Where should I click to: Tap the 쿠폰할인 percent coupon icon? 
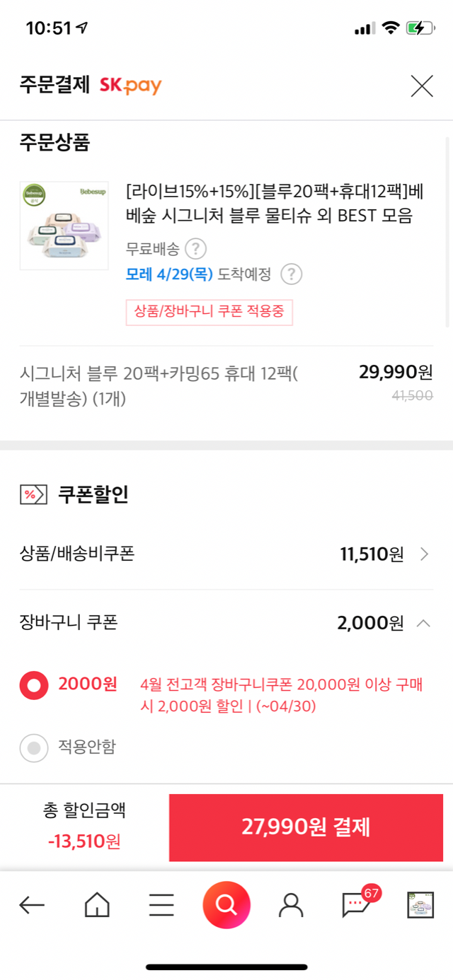click(x=33, y=494)
